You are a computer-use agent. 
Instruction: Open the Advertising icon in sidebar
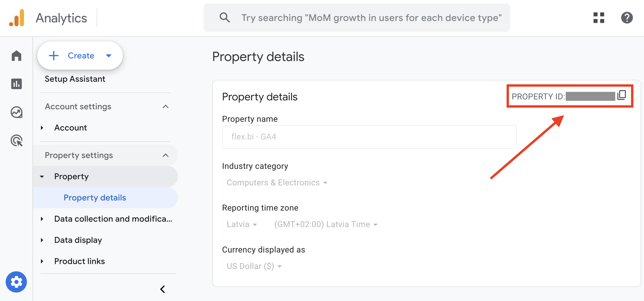[17, 140]
